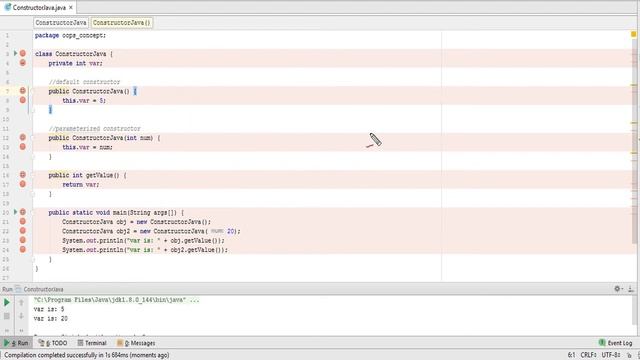640x360 pixels.
Task: Toggle breakpoint on return var line
Action: [x=23, y=184]
